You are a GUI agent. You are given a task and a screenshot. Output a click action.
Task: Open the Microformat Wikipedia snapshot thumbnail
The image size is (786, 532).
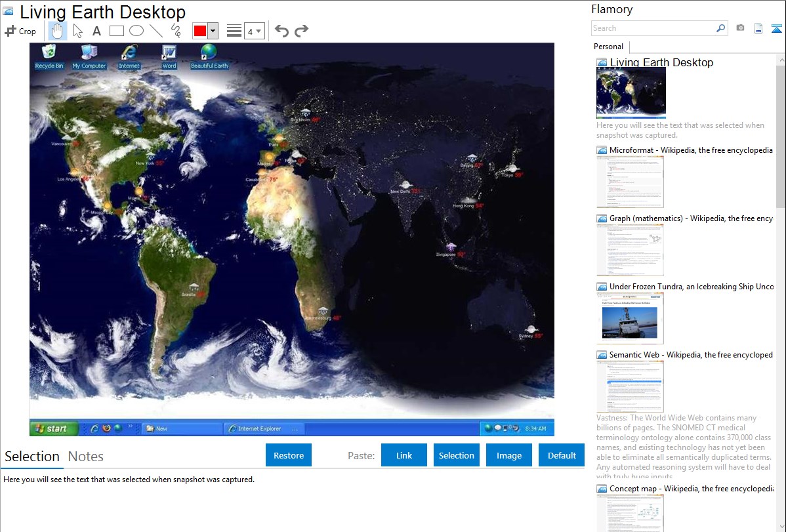(630, 182)
